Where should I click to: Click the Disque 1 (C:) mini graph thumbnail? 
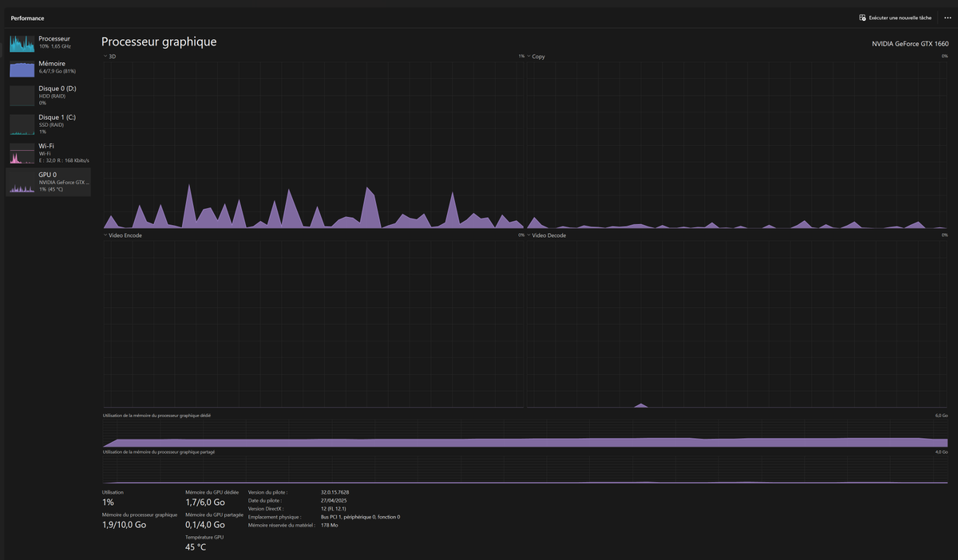click(x=22, y=124)
